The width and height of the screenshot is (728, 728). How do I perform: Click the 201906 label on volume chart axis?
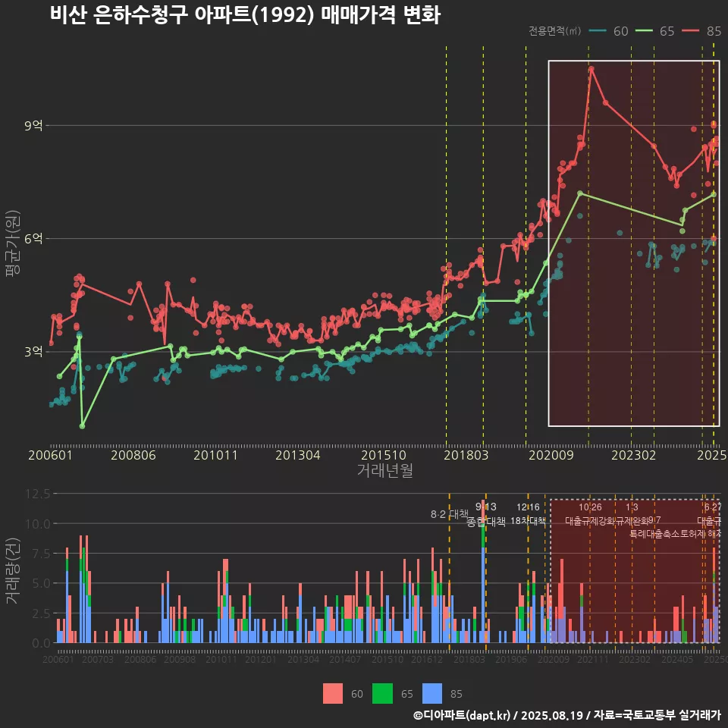(511, 659)
